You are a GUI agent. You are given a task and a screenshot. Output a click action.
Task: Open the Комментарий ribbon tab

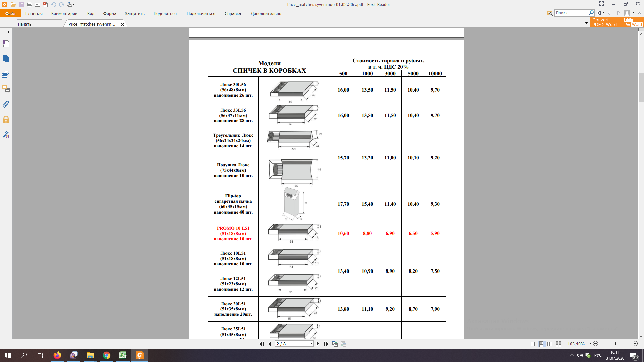click(64, 14)
